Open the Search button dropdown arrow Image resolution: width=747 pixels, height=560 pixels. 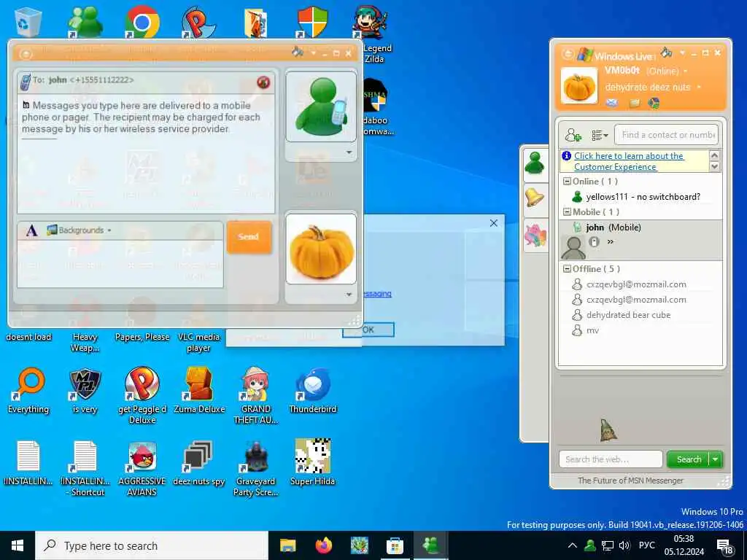point(716,459)
